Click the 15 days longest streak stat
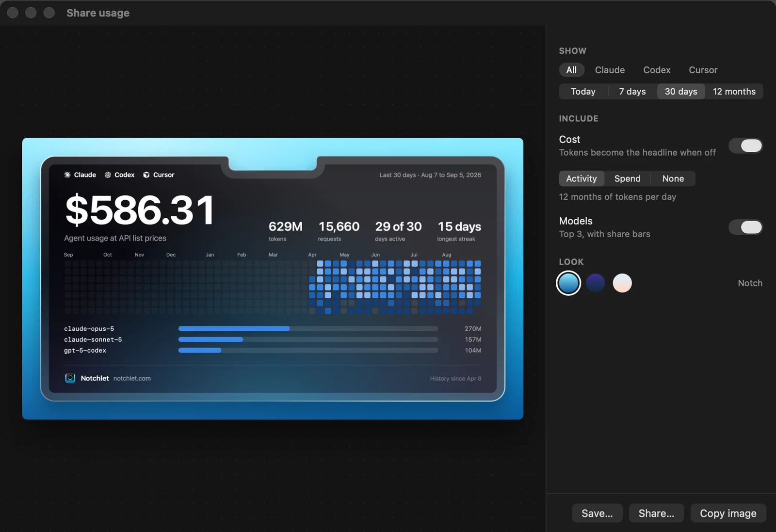 [x=459, y=231]
